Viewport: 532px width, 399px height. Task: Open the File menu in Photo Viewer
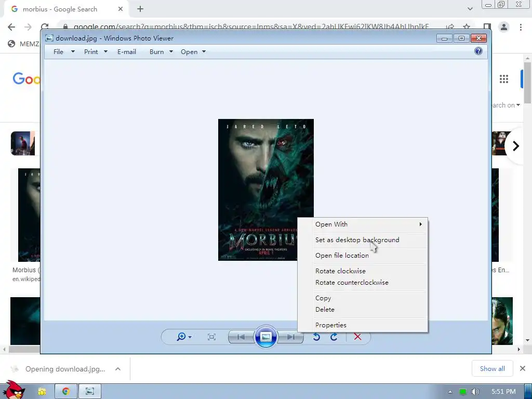click(64, 52)
